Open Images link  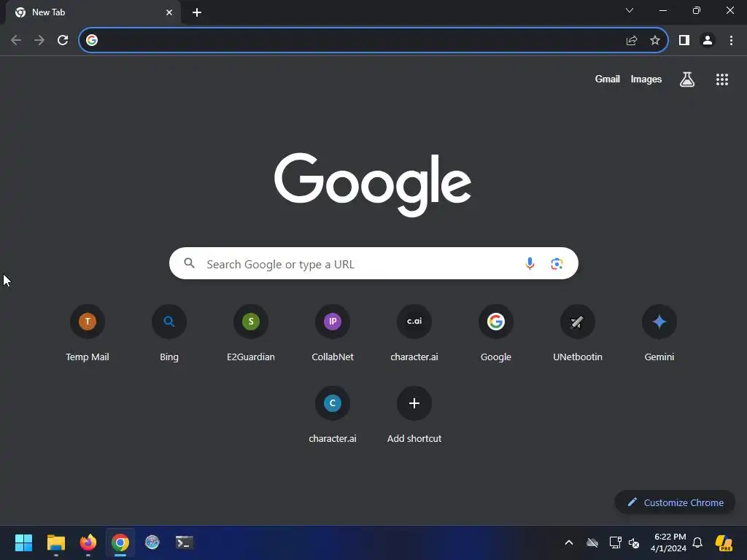(x=646, y=79)
